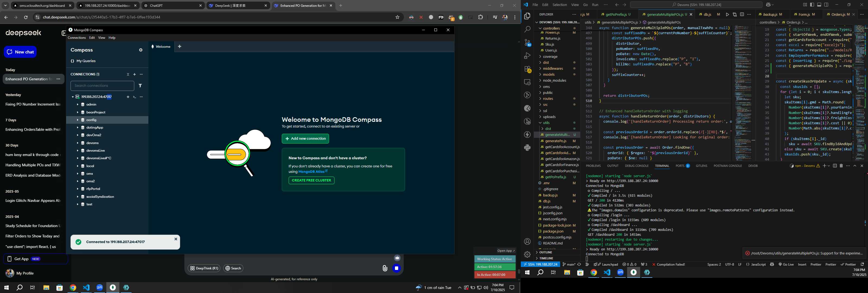
Task: Expand the admin database
Action: 78,104
